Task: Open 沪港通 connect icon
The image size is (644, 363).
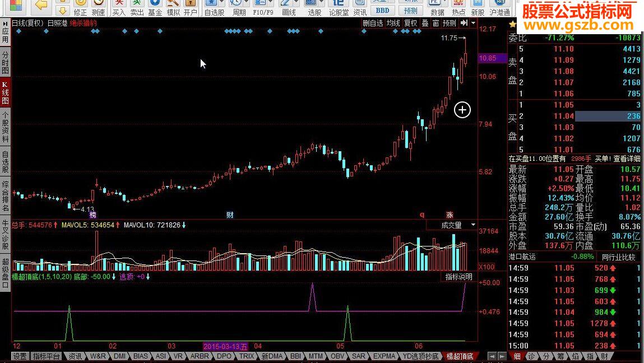Action: click(x=500, y=8)
